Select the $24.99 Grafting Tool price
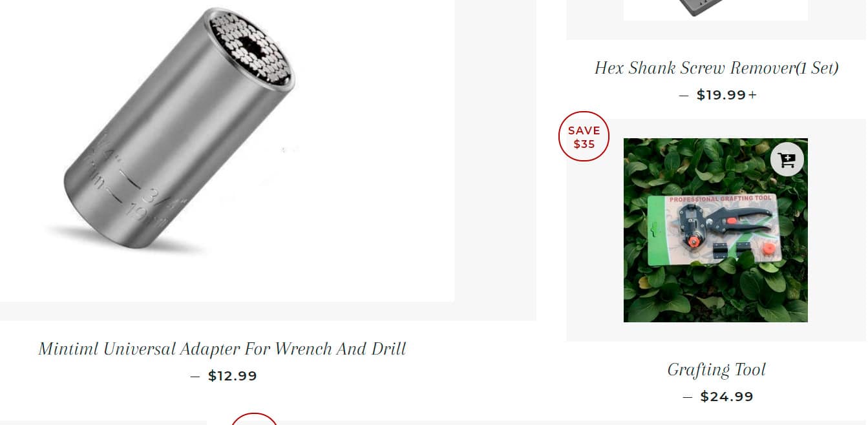The image size is (868, 425). (727, 397)
